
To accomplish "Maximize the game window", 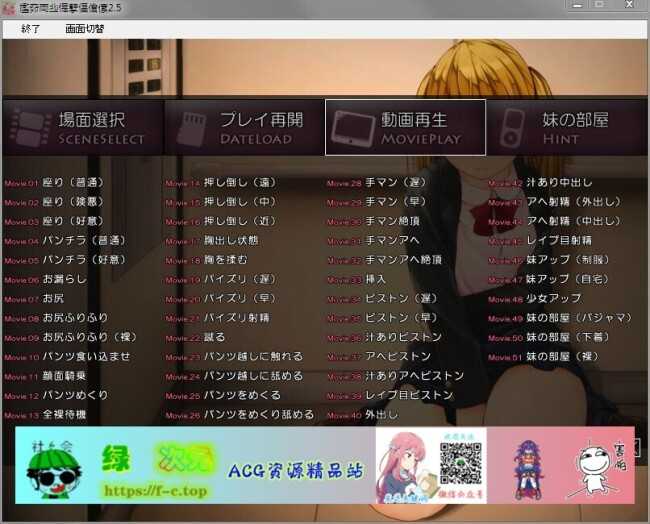I will [x=599, y=5].
